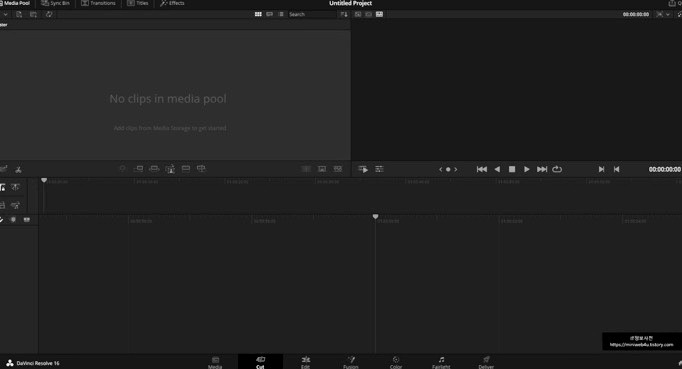Apply the Dissolve transition icon
Viewport: 682px width, 369px height.
322,169
